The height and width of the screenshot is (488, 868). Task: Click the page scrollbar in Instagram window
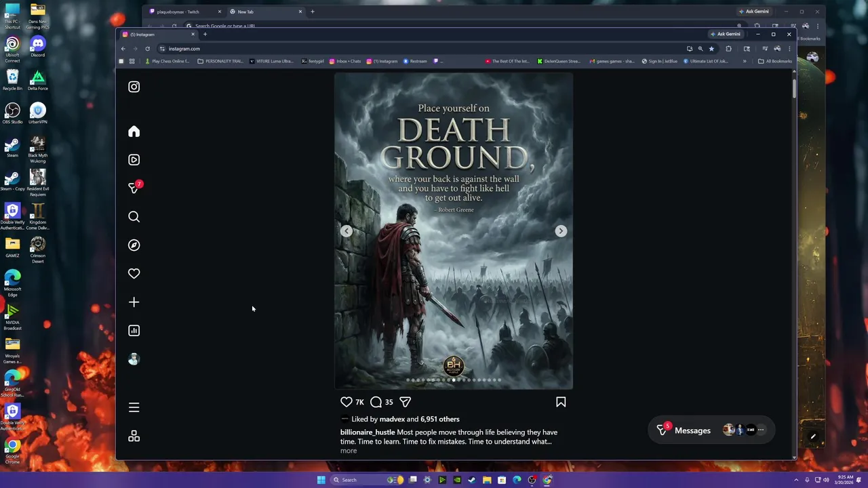pos(794,89)
